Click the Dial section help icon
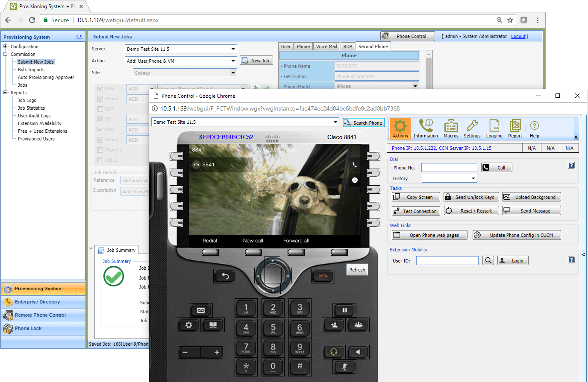This screenshot has width=588, height=382. (x=571, y=165)
